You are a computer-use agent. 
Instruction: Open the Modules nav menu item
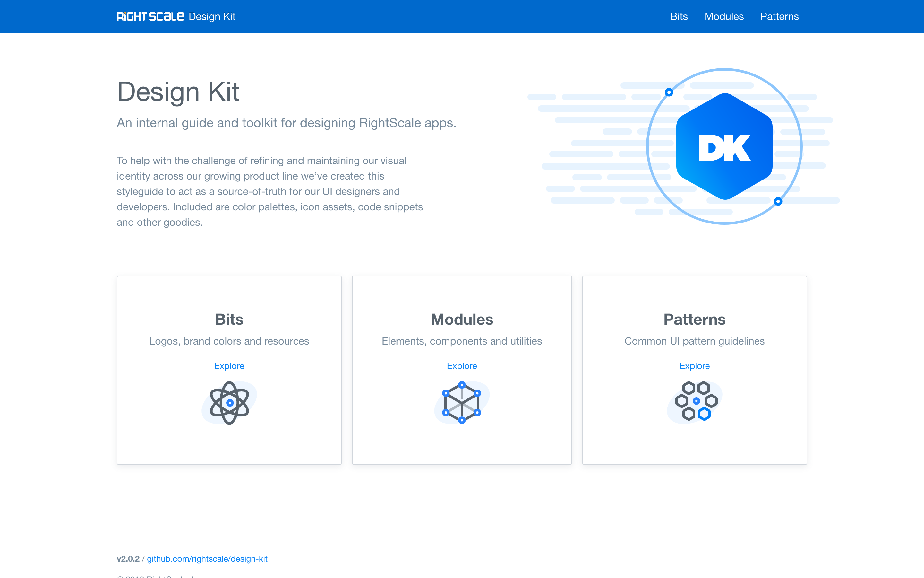point(724,16)
